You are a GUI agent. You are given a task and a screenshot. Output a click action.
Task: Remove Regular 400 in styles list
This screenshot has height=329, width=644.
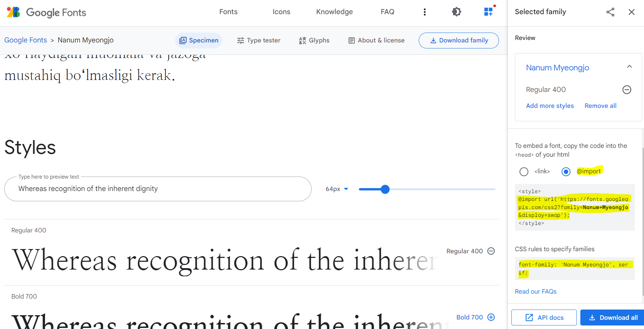(491, 251)
